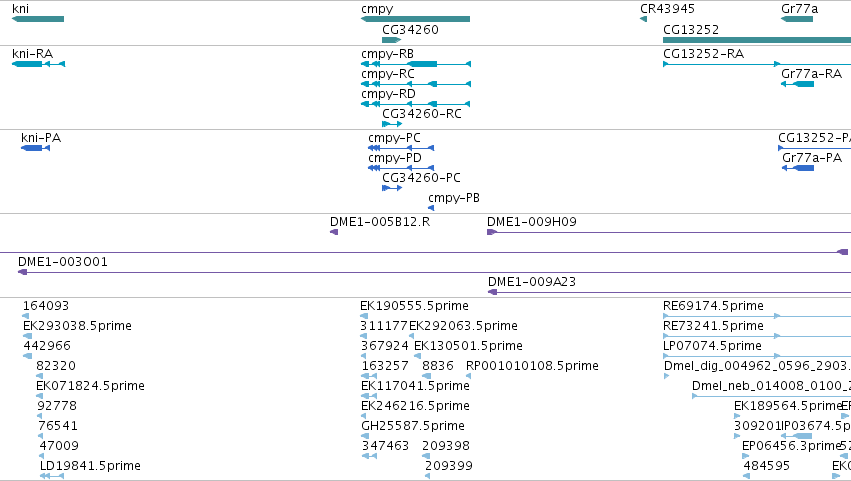Select the Gr77a gene label
Screen dimensions: 851x481
(799, 9)
